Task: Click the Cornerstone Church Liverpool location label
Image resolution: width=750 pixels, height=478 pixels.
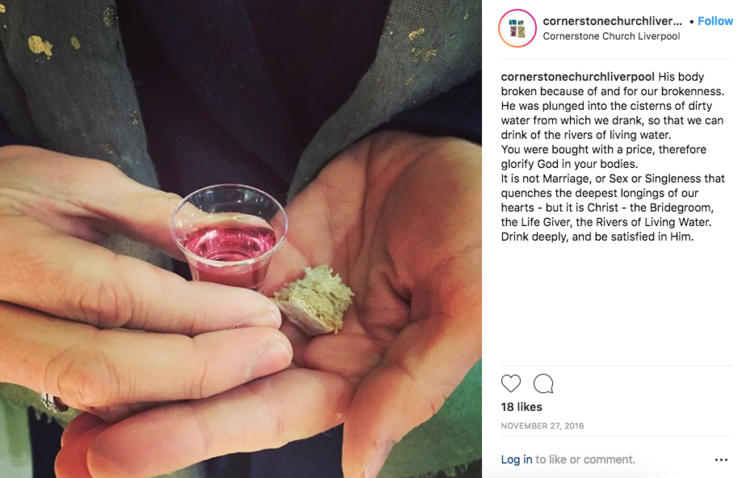Action: 611,36
